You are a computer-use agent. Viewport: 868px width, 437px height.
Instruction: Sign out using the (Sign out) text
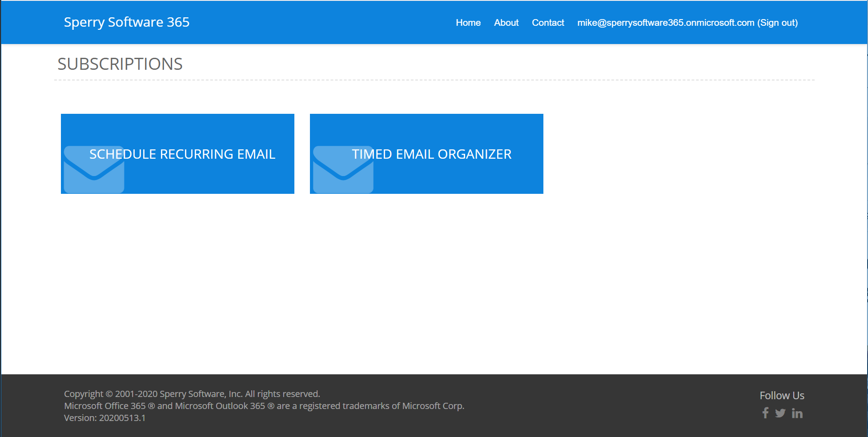778,23
